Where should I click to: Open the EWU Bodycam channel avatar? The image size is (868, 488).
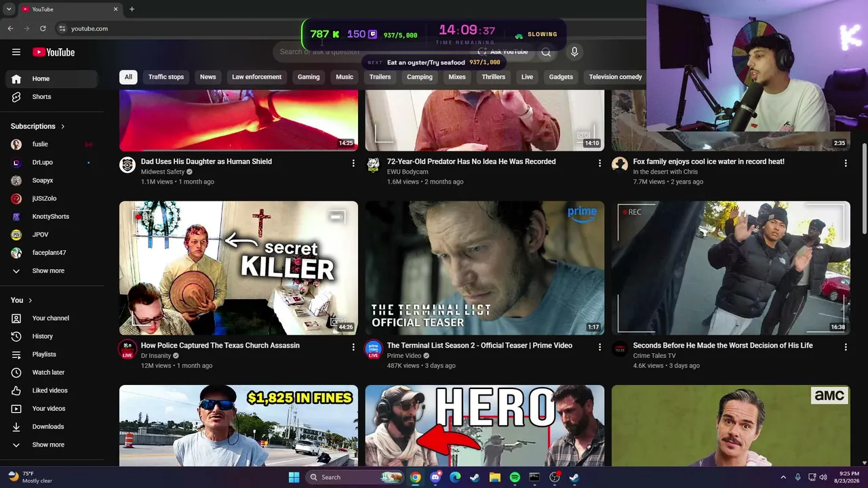coord(373,165)
